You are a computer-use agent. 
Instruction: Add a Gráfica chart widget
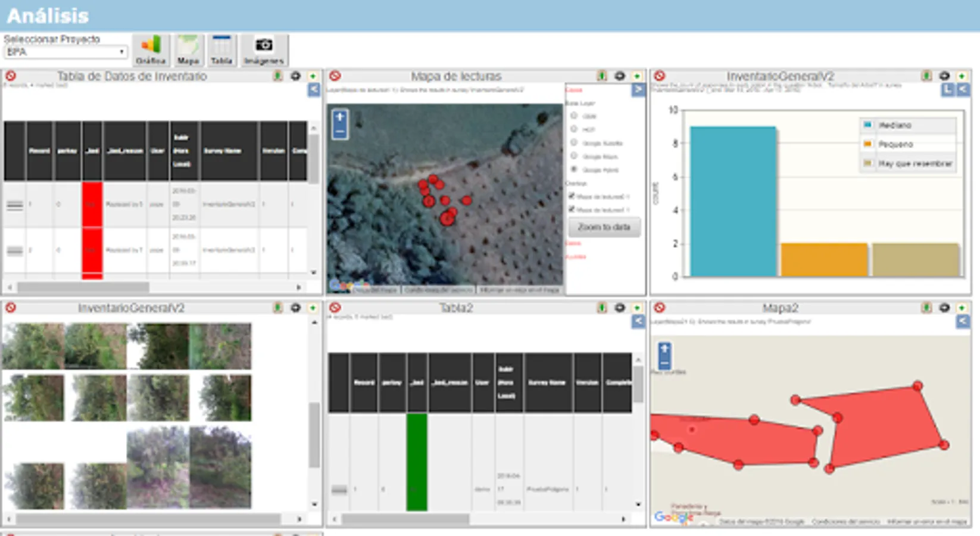coord(151,50)
